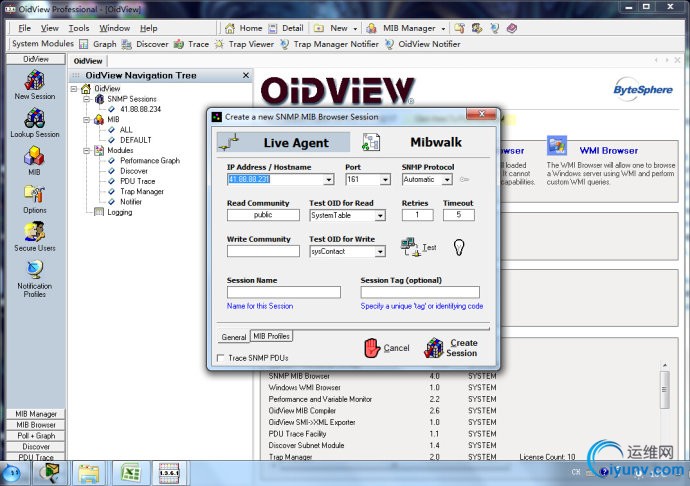Click the toolbar icon right of MIB Manager
Image resolution: width=690 pixels, height=486 pixels.
459,28
